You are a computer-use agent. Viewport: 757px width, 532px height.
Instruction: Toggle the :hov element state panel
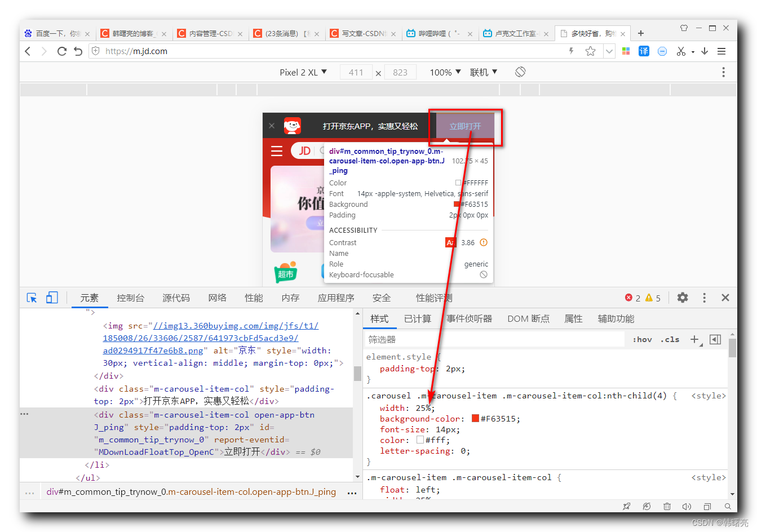642,339
